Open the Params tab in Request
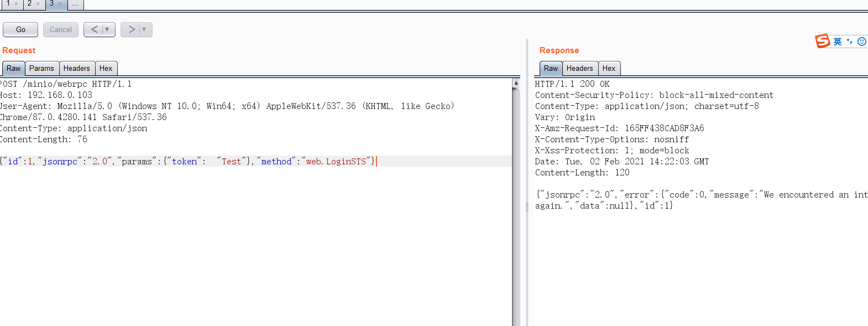868x326 pixels. 41,69
